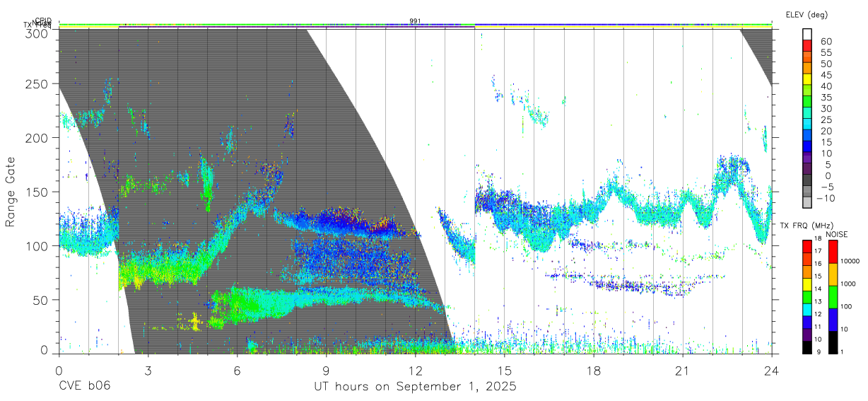Screen dimensions: 868x401
Task: Click the ELEV colorbar swatch between 10 and 15
Action: click(808, 148)
